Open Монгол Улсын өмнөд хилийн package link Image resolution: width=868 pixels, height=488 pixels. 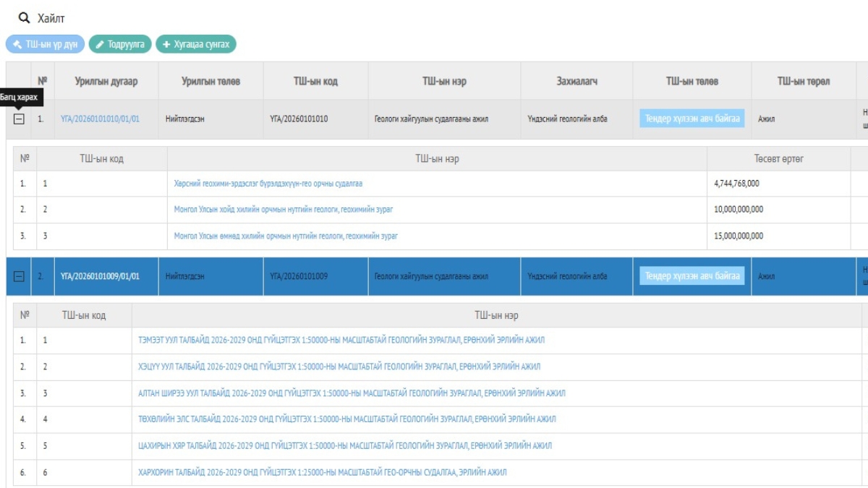click(286, 236)
